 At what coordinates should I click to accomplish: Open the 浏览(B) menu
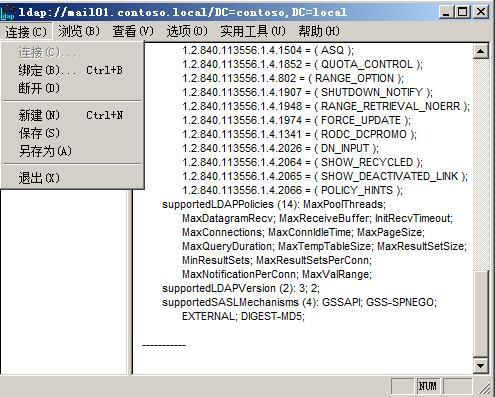[x=79, y=32]
